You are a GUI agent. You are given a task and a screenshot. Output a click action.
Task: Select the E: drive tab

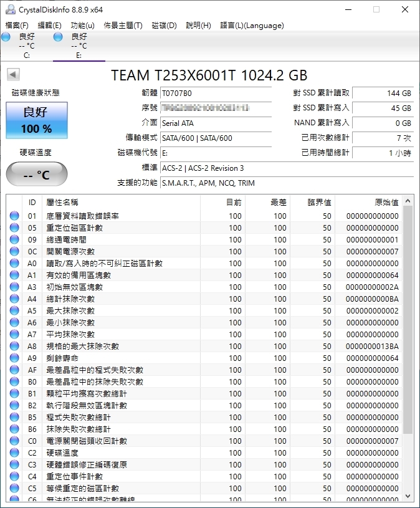click(x=79, y=46)
